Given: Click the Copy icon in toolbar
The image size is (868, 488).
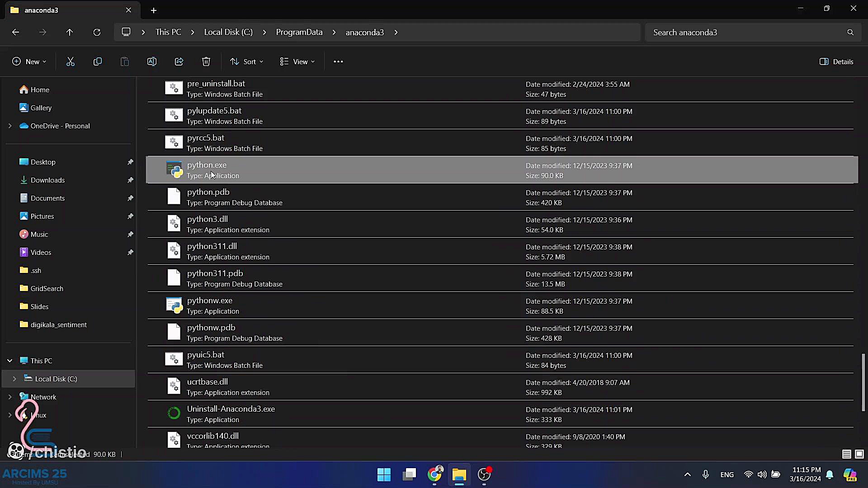Looking at the screenshot, I should click(x=98, y=61).
